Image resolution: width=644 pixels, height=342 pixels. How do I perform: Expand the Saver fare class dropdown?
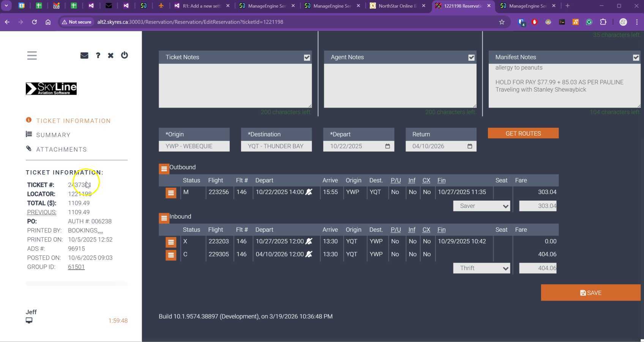coord(481,206)
